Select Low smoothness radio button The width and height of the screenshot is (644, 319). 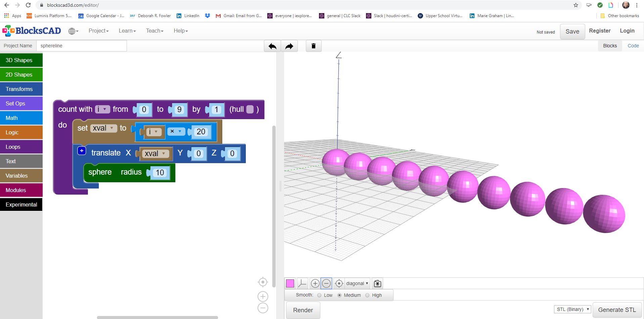pos(319,295)
